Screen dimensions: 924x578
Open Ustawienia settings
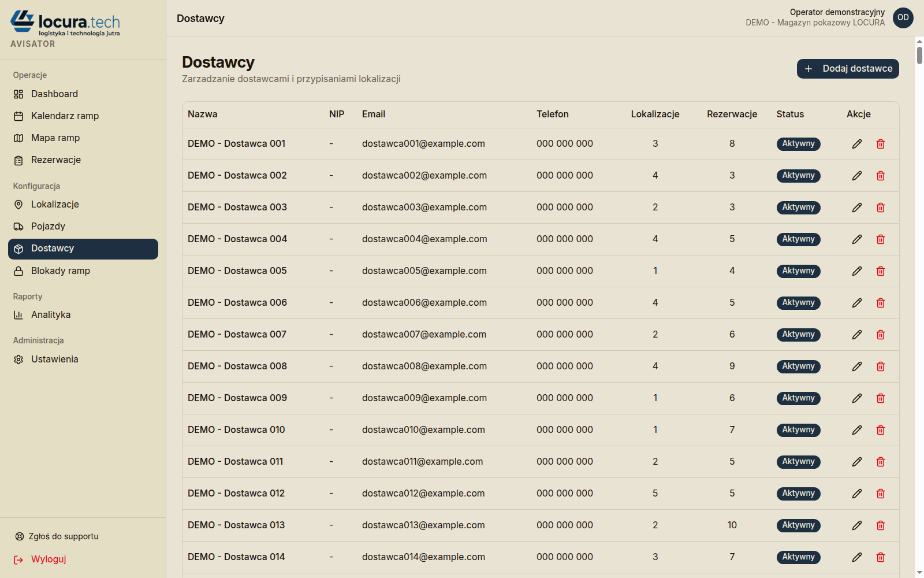pos(83,360)
